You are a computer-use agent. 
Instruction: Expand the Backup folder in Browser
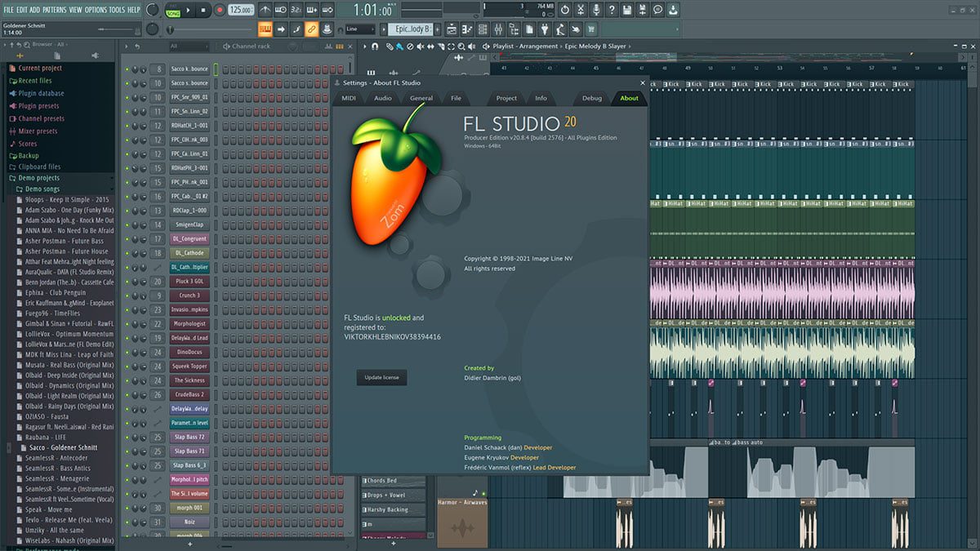29,156
